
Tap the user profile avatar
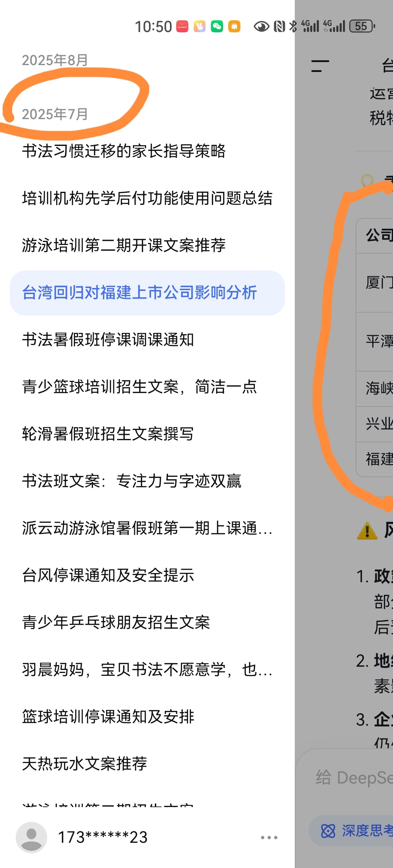tap(31, 837)
